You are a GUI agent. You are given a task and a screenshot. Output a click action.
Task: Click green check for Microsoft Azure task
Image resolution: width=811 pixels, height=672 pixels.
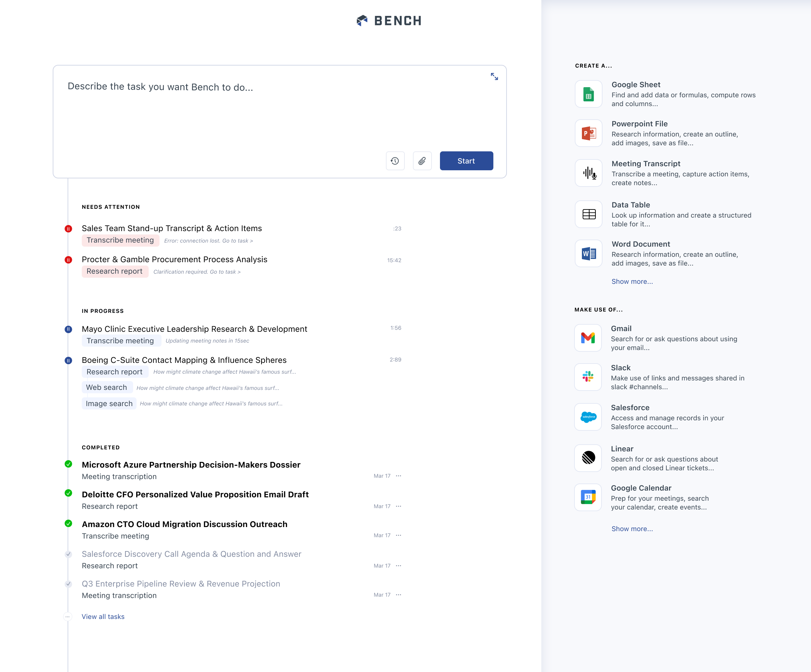(x=68, y=464)
